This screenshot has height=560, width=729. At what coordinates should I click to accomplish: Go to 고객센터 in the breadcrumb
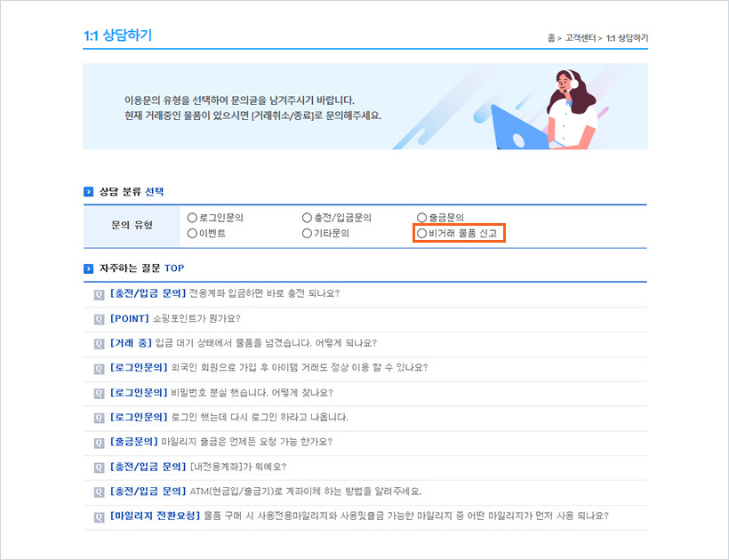click(581, 38)
